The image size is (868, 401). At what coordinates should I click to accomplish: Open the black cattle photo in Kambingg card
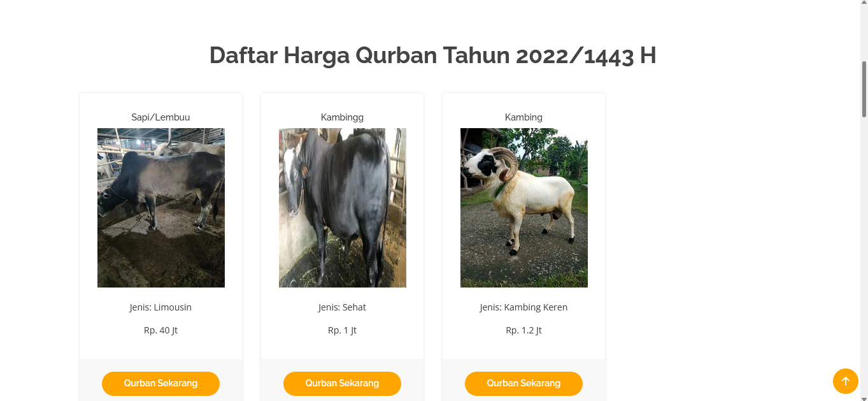click(343, 208)
